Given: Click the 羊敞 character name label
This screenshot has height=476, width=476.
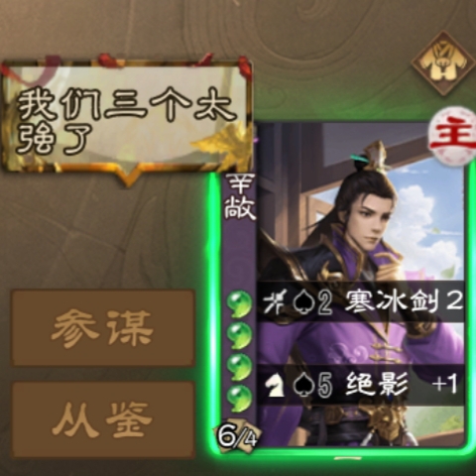Looking at the screenshot, I should (240, 197).
